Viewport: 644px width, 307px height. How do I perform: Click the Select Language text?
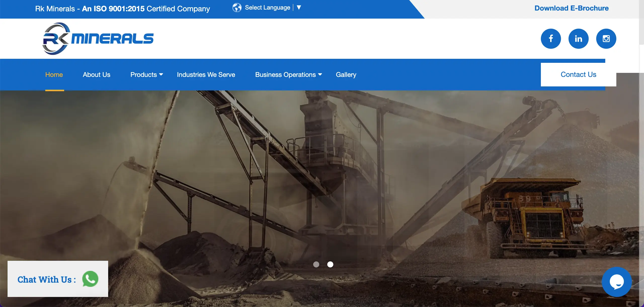point(268,8)
